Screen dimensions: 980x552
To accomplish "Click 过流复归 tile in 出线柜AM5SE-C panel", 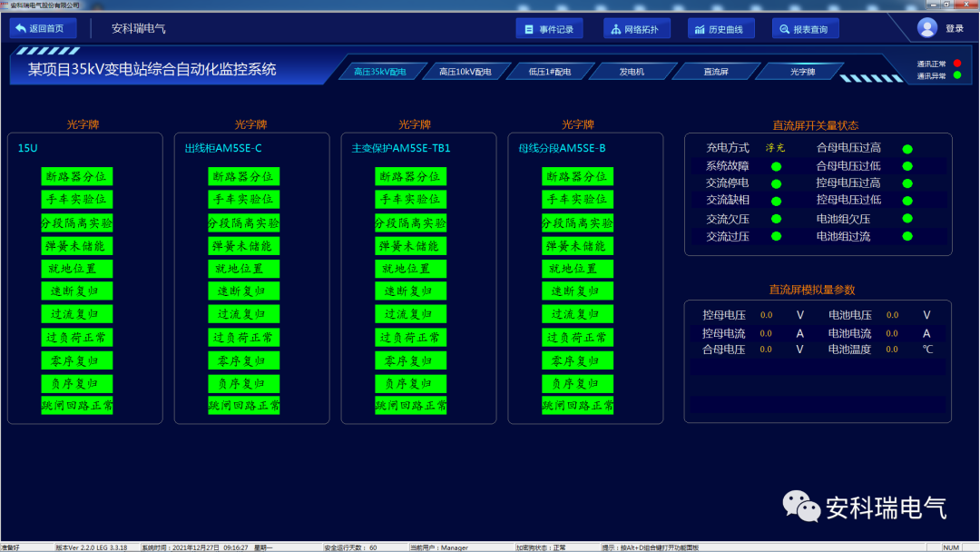I will point(244,314).
